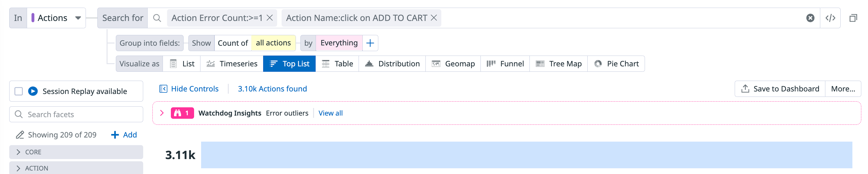The width and height of the screenshot is (868, 174).
Task: Open View all Watchdog insights
Action: pos(330,113)
